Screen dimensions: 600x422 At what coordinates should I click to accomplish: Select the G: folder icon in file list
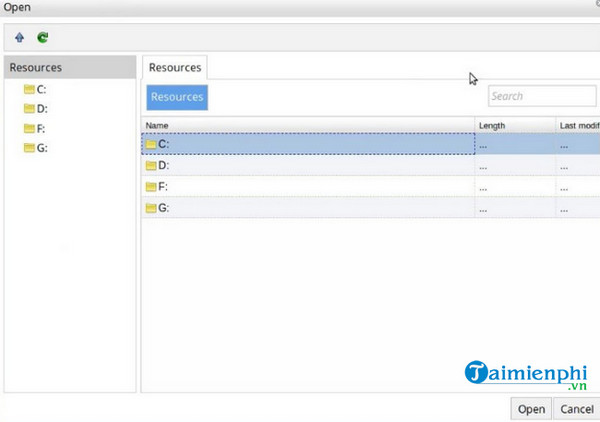point(151,208)
